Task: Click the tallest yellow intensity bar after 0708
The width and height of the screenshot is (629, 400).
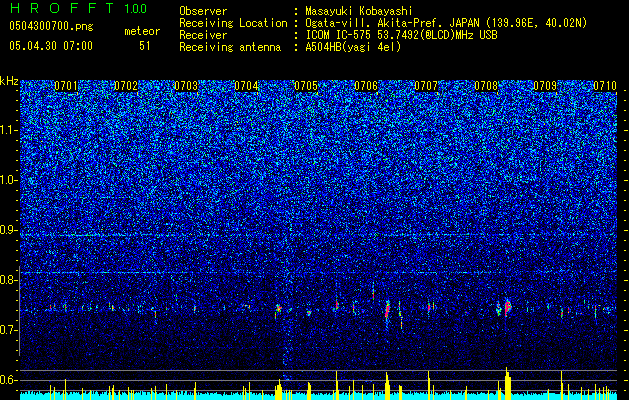Action: click(x=507, y=383)
